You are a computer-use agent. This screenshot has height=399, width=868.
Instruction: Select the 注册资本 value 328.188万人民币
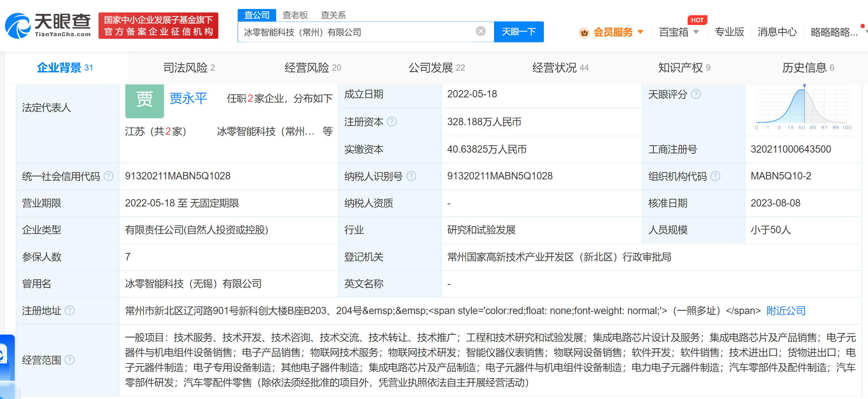484,122
